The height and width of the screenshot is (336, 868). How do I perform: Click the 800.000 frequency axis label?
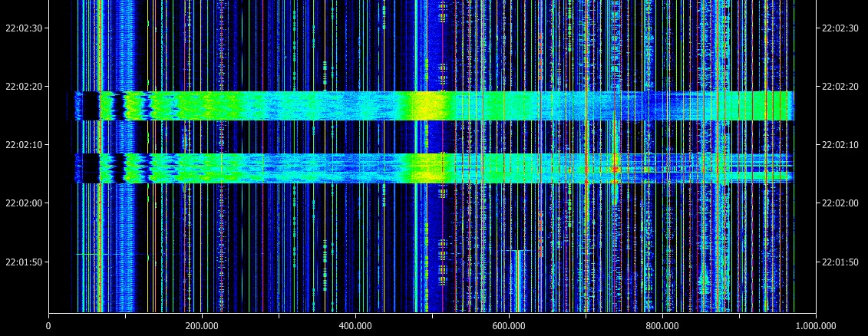click(662, 326)
